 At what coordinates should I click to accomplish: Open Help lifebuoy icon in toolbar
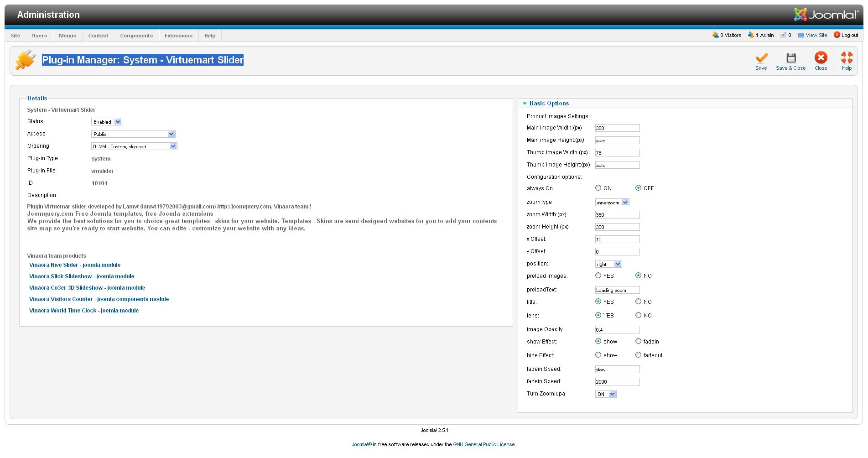pos(847,57)
